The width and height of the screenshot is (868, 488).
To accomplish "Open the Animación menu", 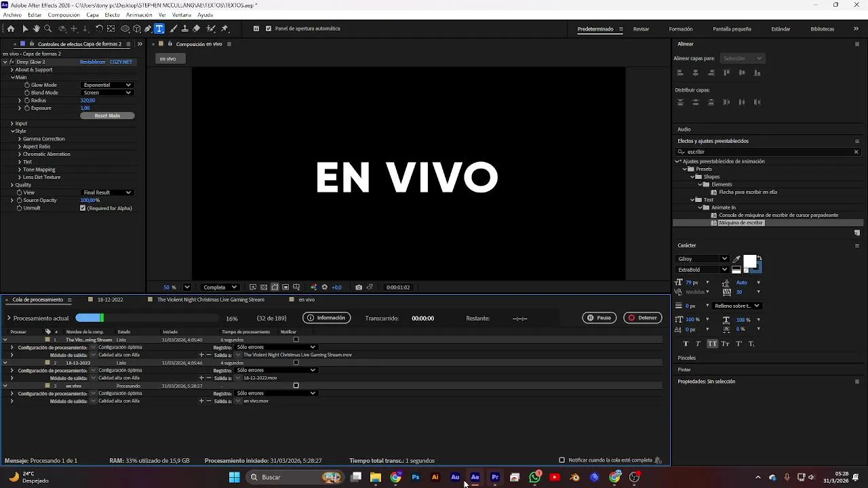I will pos(139,15).
